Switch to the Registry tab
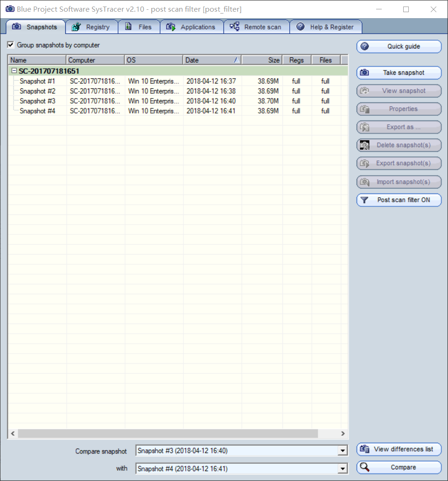 [91, 27]
